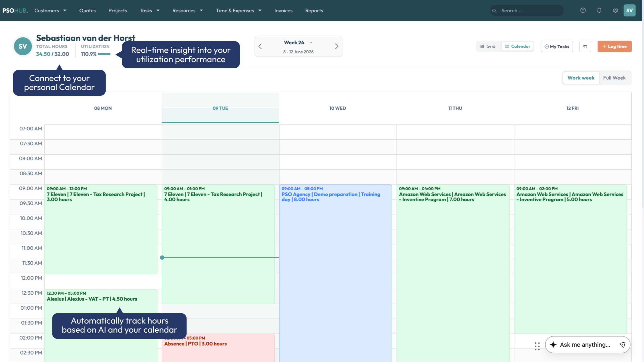Click Sebastiaan's round SV profile avatar
This screenshot has width=644, height=362.
(23, 46)
